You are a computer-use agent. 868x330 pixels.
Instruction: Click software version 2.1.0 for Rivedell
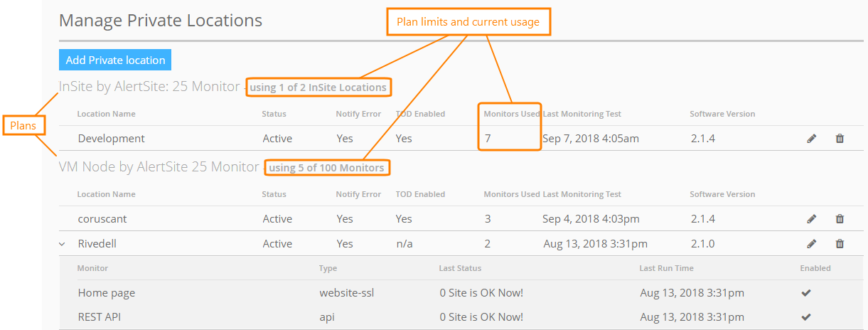click(x=703, y=243)
